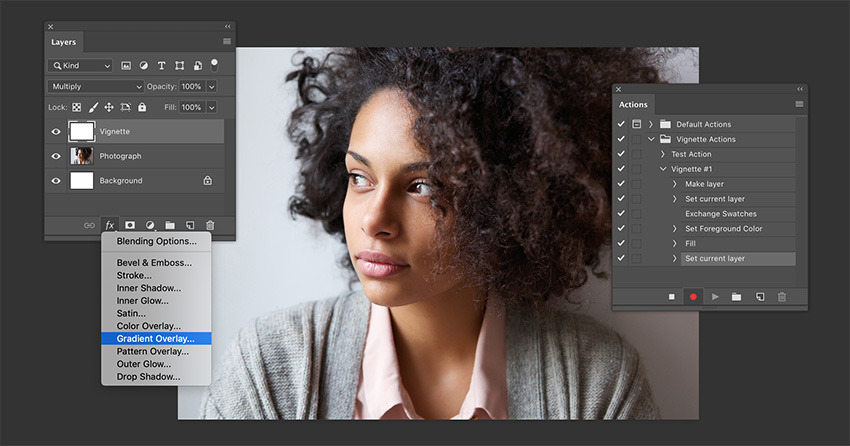Click the Lock all padlock icon
The width and height of the screenshot is (850, 446).
pos(142,107)
